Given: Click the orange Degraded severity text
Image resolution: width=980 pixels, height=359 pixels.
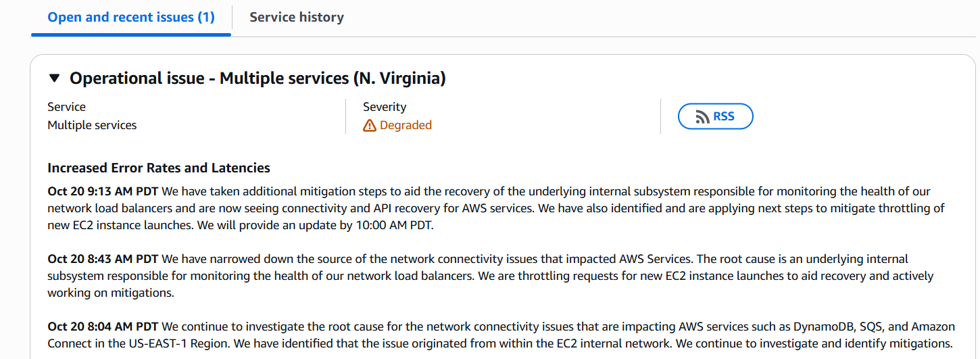Looking at the screenshot, I should pyautogui.click(x=406, y=125).
